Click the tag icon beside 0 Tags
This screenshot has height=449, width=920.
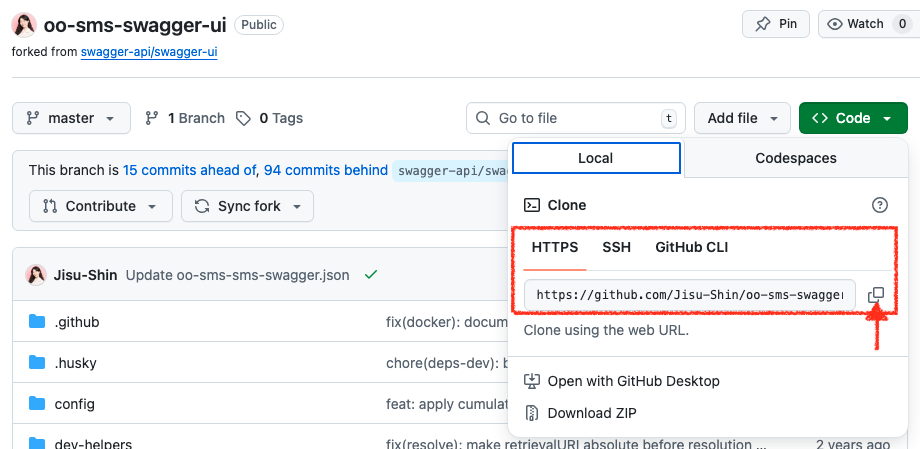(x=243, y=119)
